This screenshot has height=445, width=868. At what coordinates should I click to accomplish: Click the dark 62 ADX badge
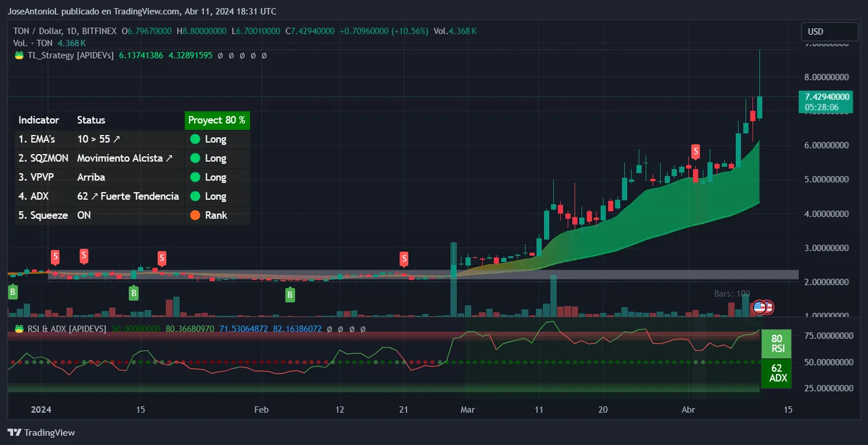(777, 373)
